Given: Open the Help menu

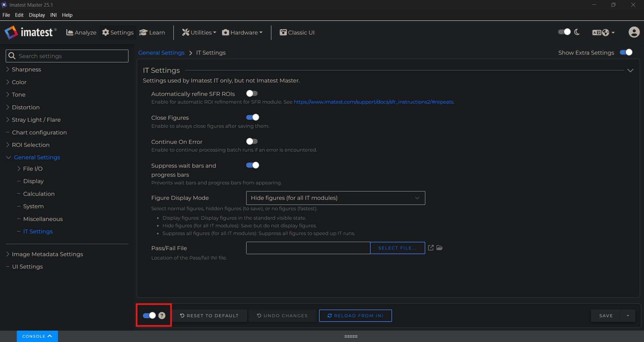Looking at the screenshot, I should pyautogui.click(x=67, y=15).
